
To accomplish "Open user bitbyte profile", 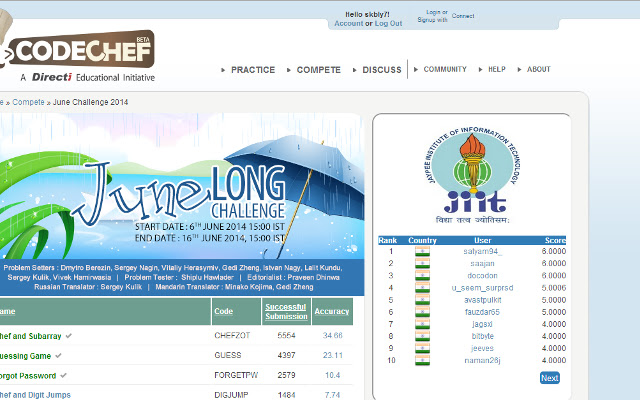I will click(482, 336).
